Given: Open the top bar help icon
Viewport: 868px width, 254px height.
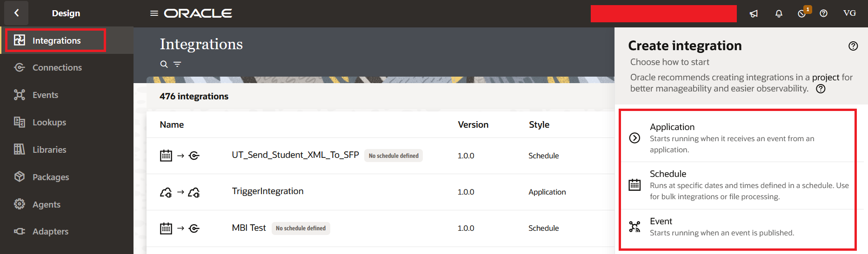Looking at the screenshot, I should 823,13.
